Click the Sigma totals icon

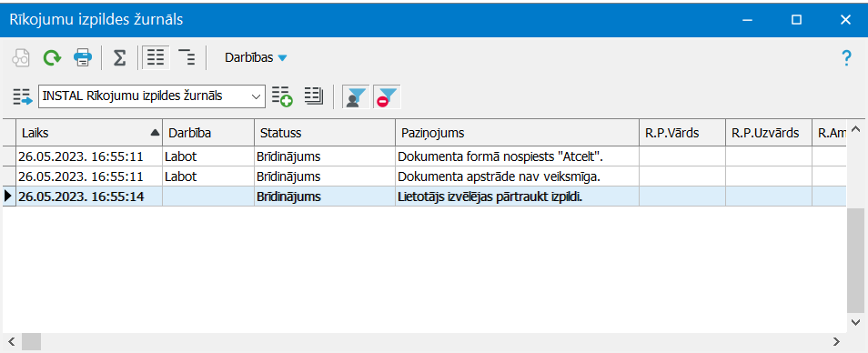pyautogui.click(x=119, y=57)
